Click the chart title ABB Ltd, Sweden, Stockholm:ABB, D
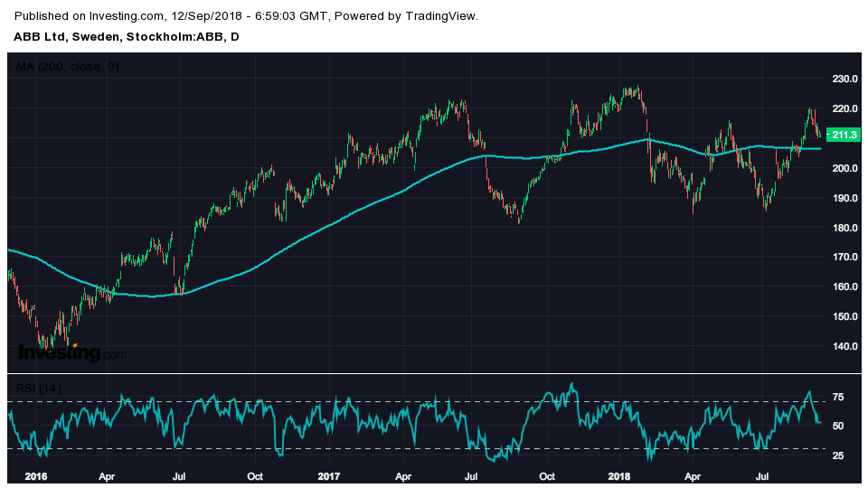Viewport: 868px width, 488px height. tap(127, 37)
